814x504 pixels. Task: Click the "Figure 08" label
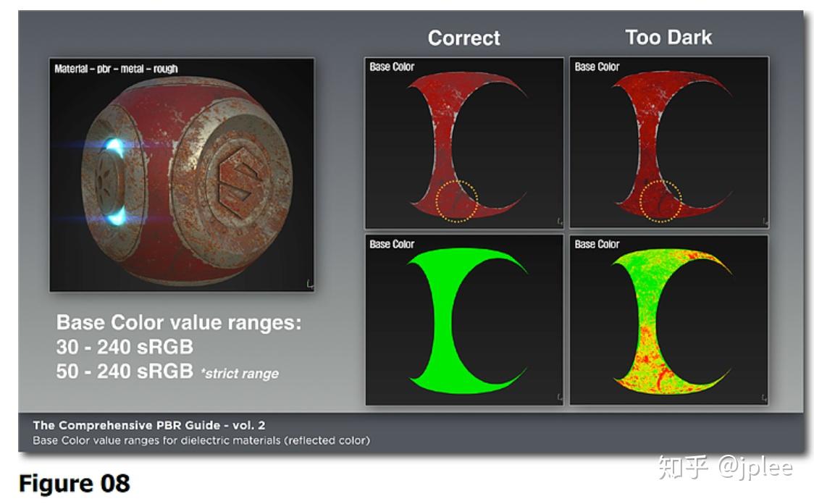(75, 483)
